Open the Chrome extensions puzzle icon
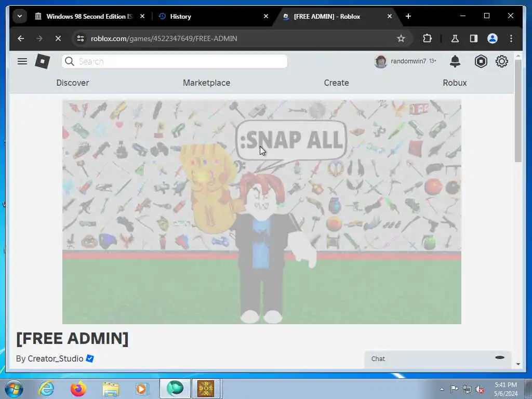Image resolution: width=532 pixels, height=399 pixels. [x=427, y=38]
